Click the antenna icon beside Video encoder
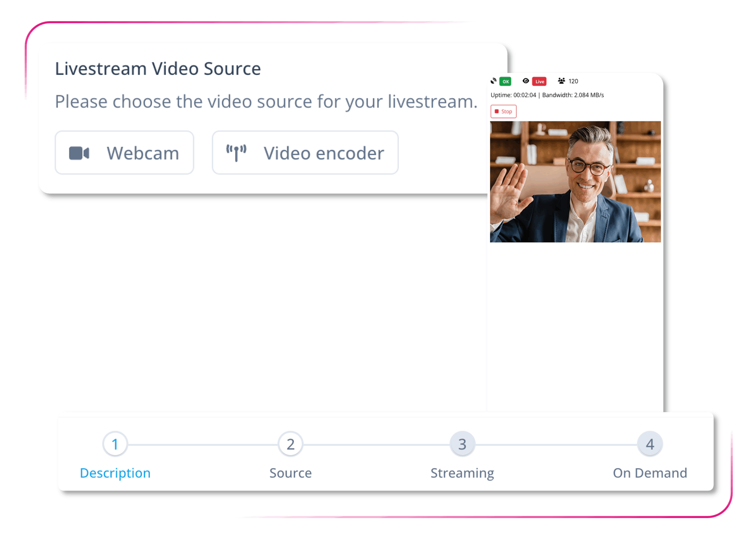756x536 pixels. (x=236, y=153)
